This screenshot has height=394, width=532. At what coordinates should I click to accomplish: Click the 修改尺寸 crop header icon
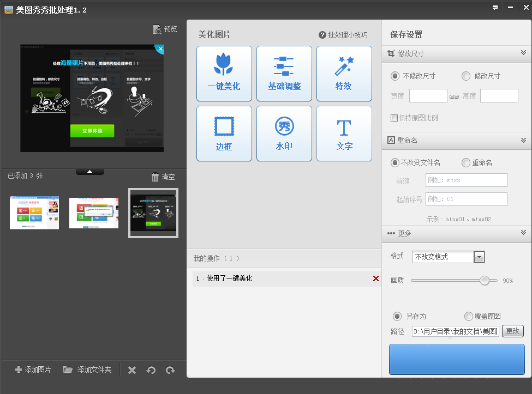(391, 53)
